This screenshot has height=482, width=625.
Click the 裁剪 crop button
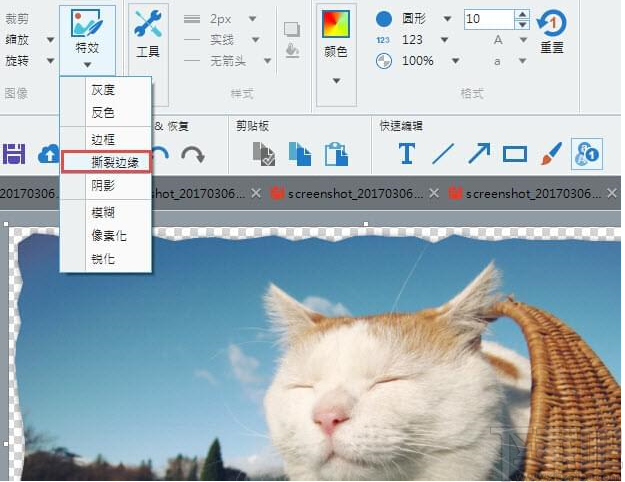click(x=17, y=19)
